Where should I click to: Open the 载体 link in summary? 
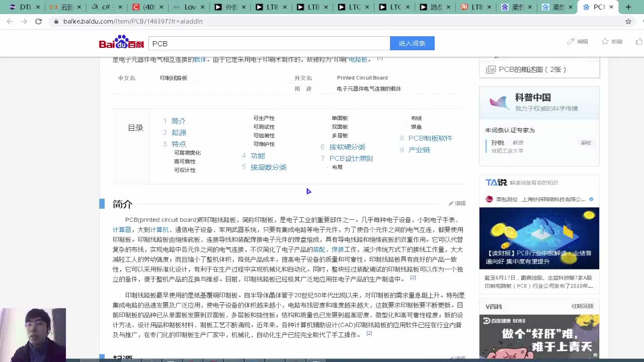tap(200, 59)
